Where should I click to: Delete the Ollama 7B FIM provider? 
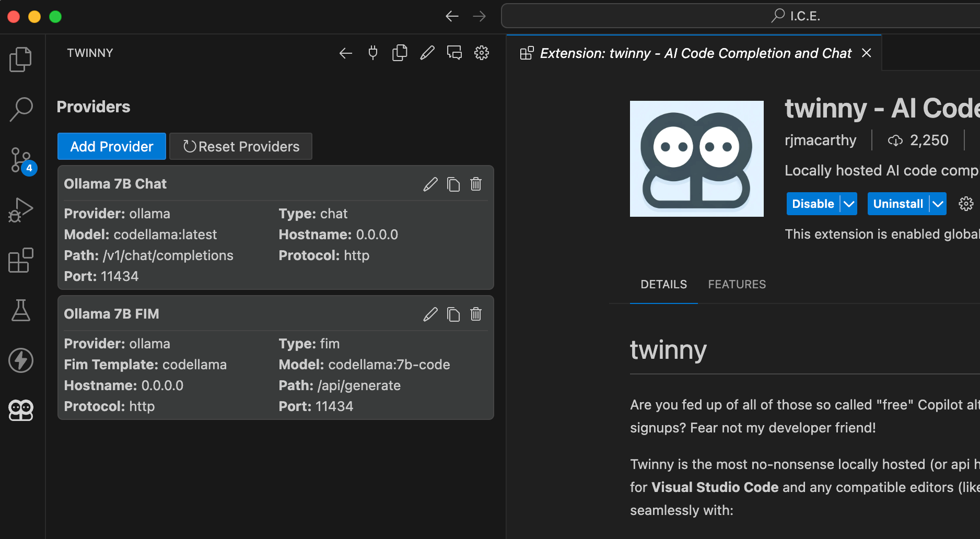tap(476, 314)
